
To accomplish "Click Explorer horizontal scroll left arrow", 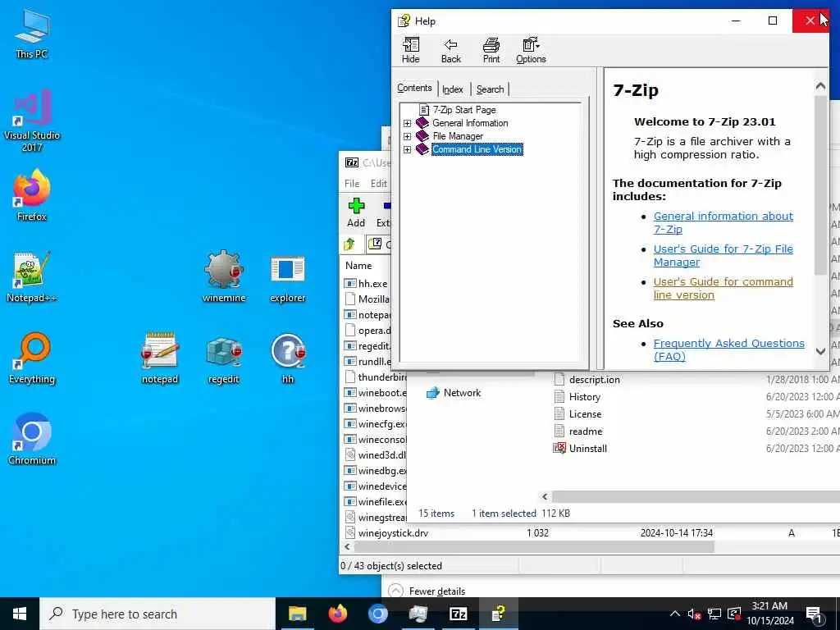I will click(x=545, y=496).
